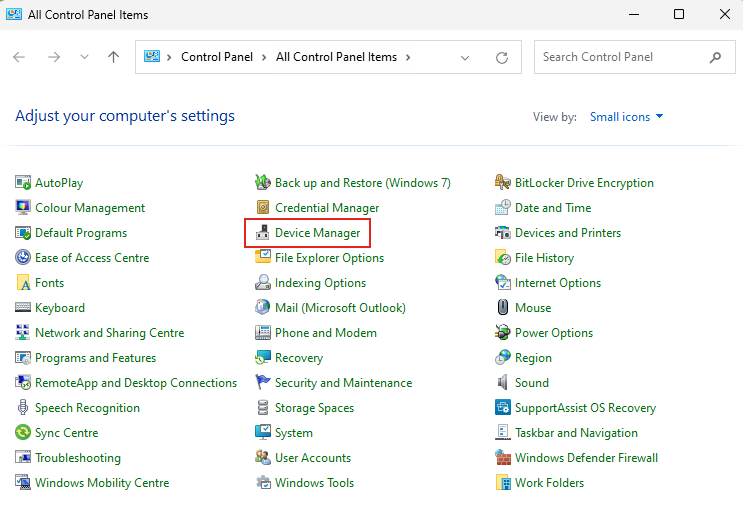Viewport: 743px width, 520px height.
Task: Click the Sync Centre icon
Action: point(23,433)
